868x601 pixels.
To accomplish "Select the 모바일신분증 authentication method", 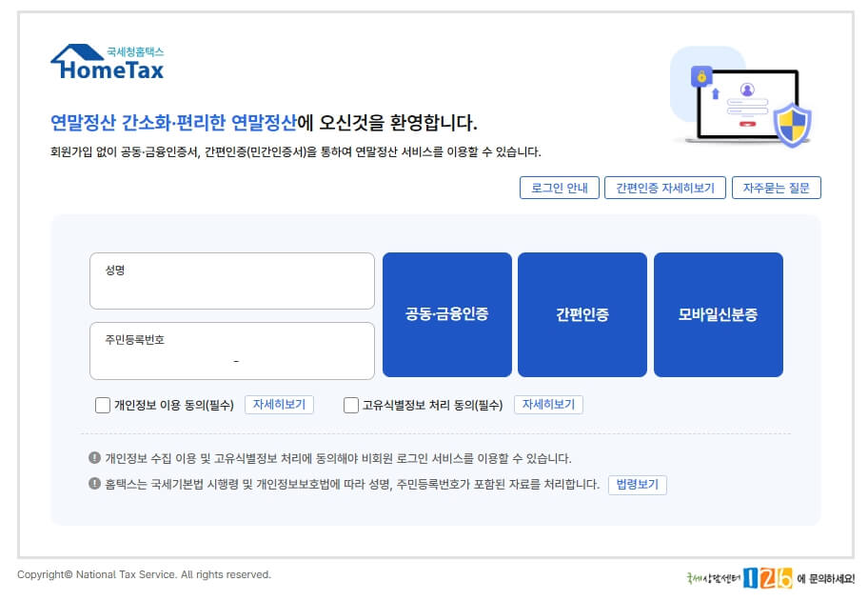I will (718, 314).
